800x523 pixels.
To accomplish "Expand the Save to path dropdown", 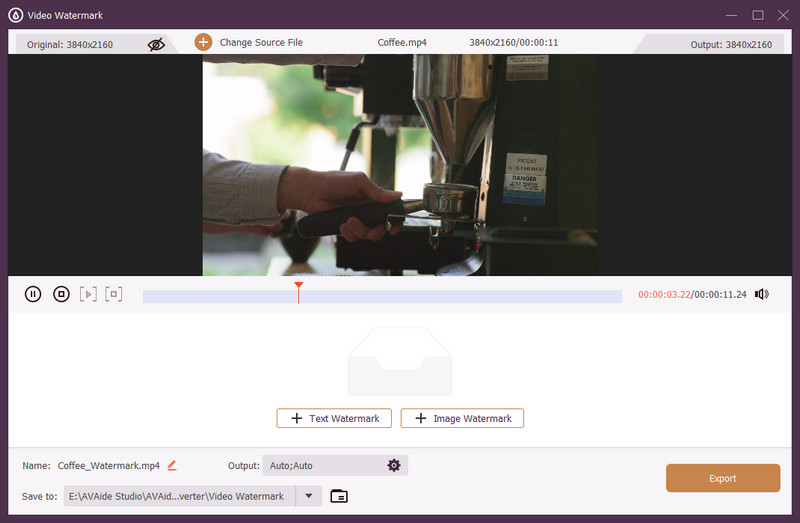I will [x=309, y=496].
